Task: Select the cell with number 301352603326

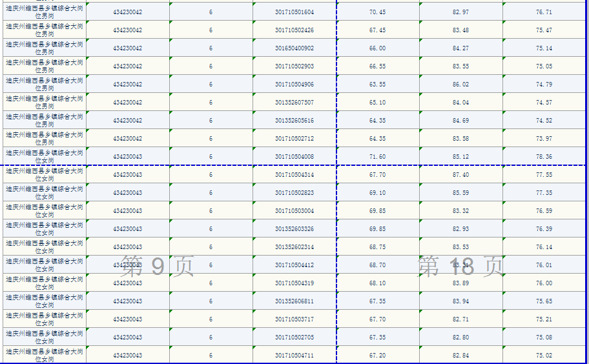Action: (x=294, y=229)
